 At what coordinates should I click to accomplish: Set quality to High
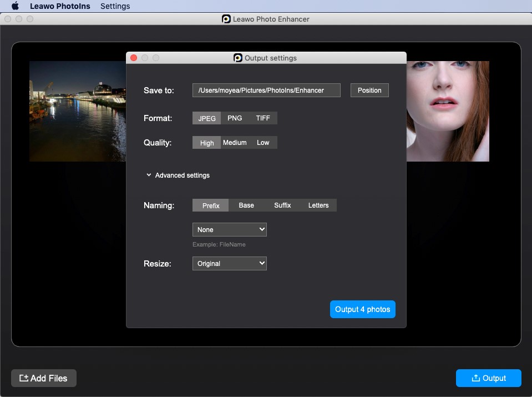[207, 143]
